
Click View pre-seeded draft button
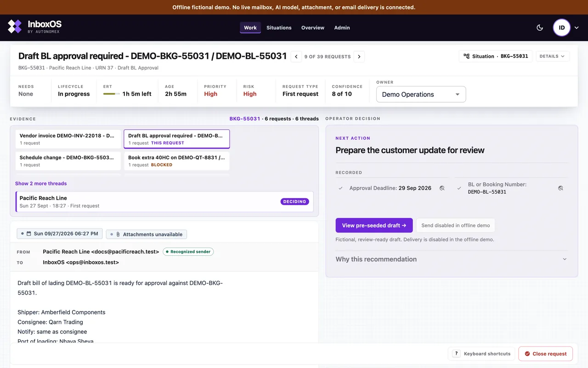click(374, 225)
